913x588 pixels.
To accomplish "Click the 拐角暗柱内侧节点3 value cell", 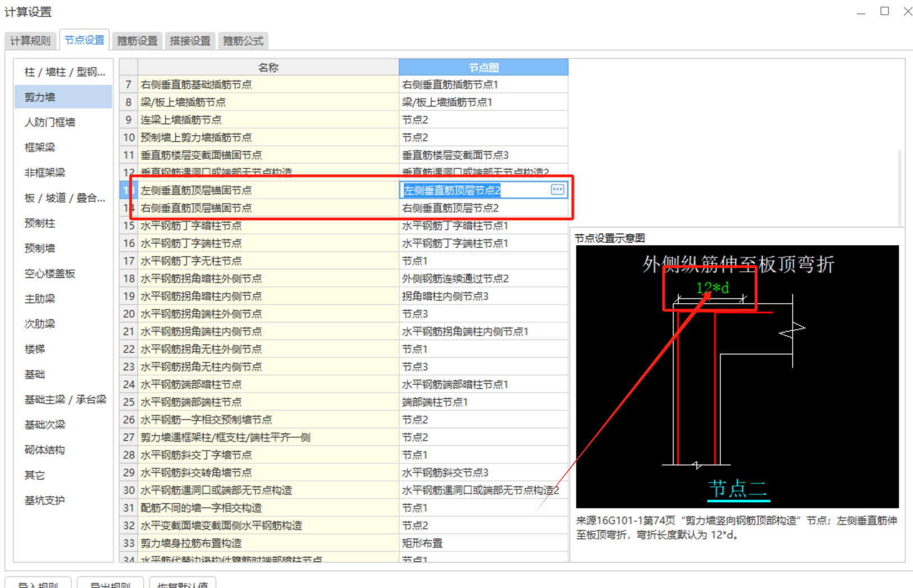I will point(484,296).
